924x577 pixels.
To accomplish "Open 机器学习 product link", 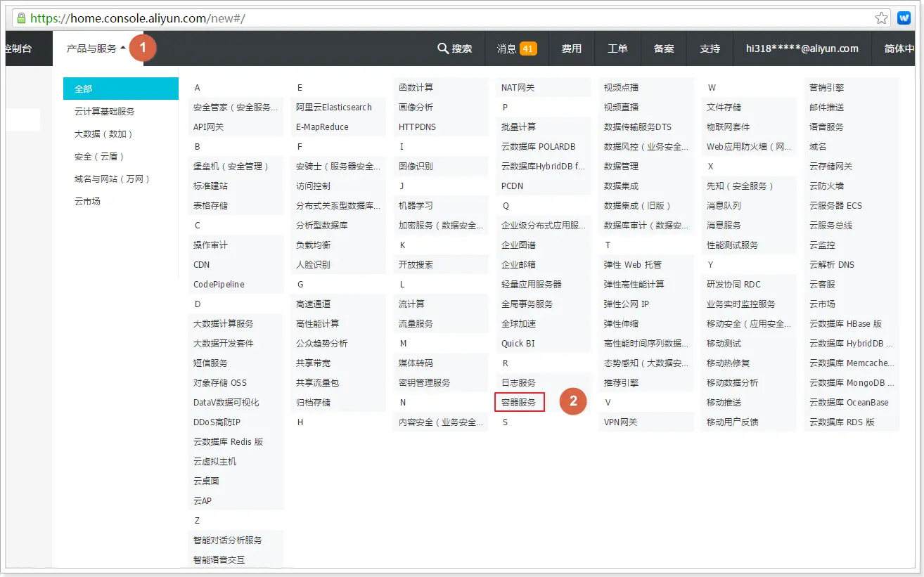I will click(416, 206).
